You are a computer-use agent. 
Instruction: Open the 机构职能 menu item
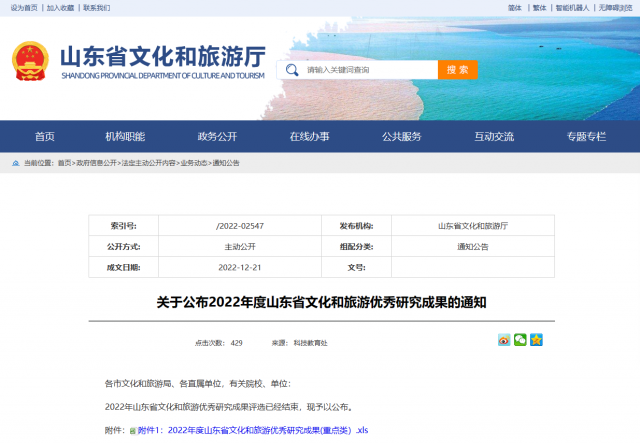click(x=125, y=137)
